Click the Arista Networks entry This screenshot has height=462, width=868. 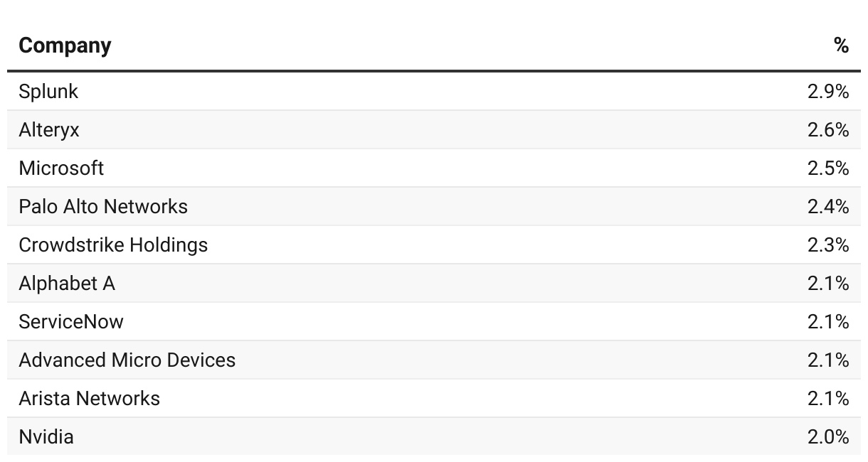point(90,399)
